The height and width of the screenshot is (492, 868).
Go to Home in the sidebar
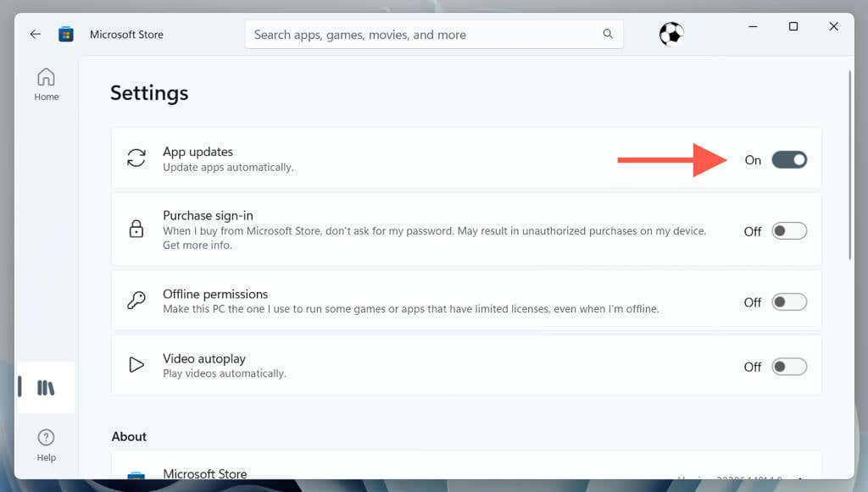46,85
